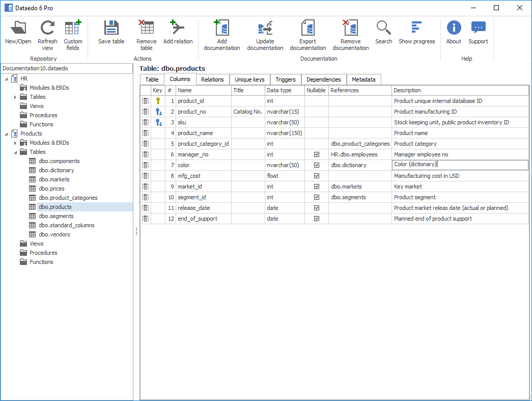Uncheck Nullable for the mfg_cost column
The width and height of the screenshot is (532, 401).
coord(317,176)
